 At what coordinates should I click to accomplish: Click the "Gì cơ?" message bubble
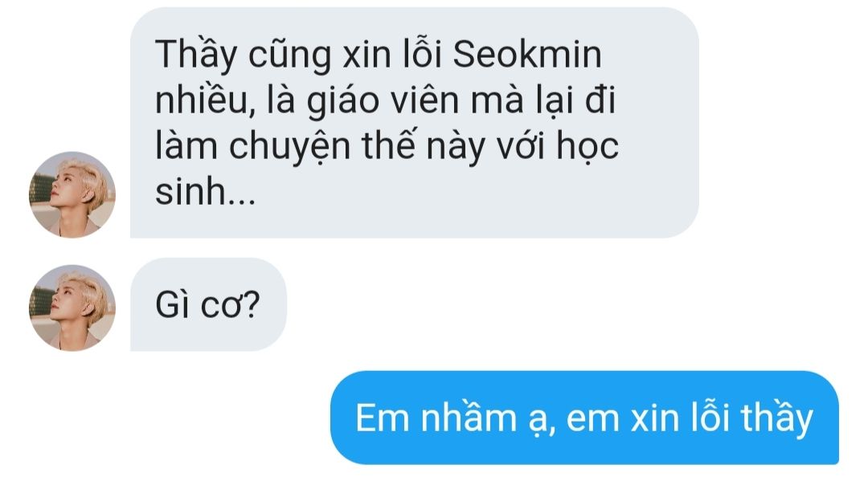tap(208, 304)
